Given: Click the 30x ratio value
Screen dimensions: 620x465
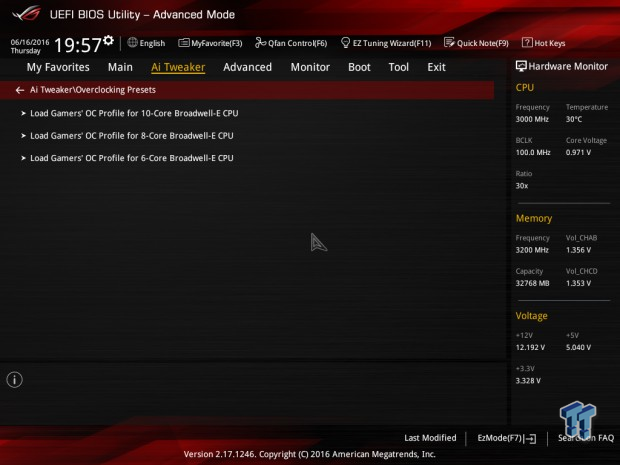Looking at the screenshot, I should [x=522, y=185].
